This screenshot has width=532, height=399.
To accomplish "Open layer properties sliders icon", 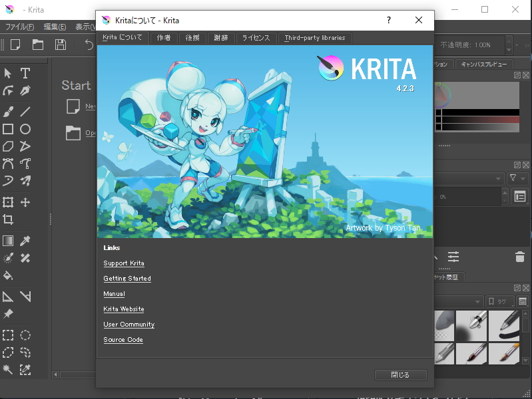I will point(453,257).
